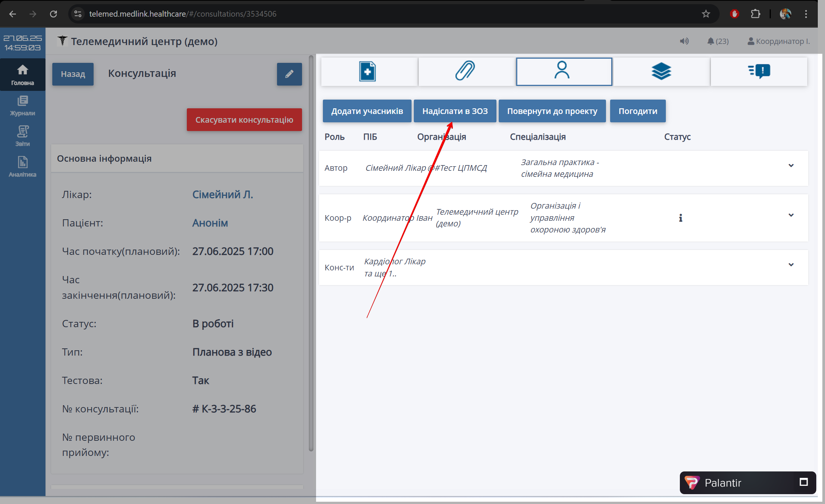The height and width of the screenshot is (504, 825).
Task: Click the left panel vertical scrollbar
Action: pyautogui.click(x=311, y=254)
